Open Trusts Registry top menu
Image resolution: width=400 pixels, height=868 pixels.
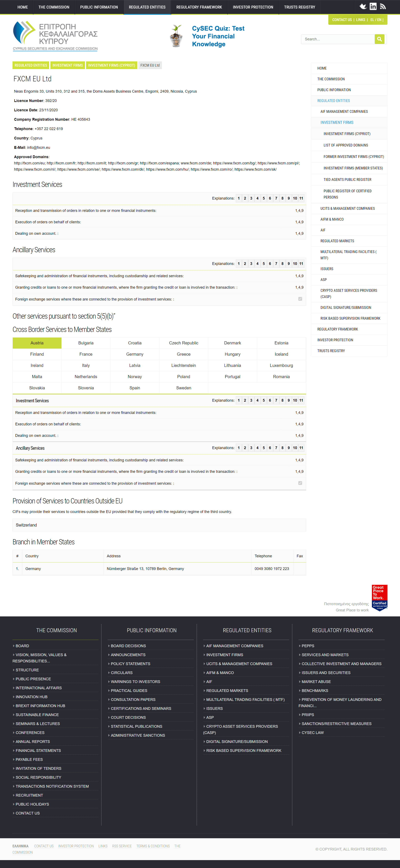(300, 7)
